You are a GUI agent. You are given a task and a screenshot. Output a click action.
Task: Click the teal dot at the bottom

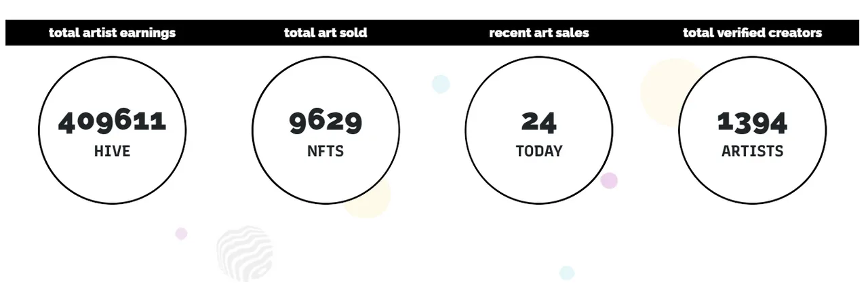567,272
